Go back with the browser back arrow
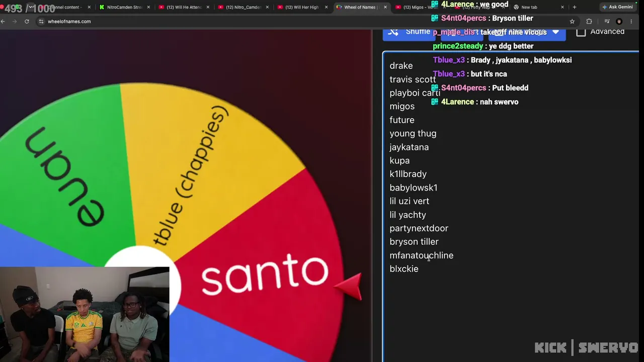 3,22
